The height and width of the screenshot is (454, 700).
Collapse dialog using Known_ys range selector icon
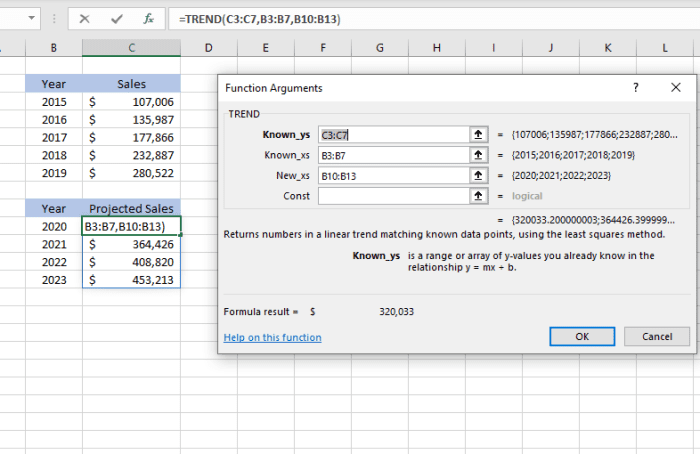[478, 134]
